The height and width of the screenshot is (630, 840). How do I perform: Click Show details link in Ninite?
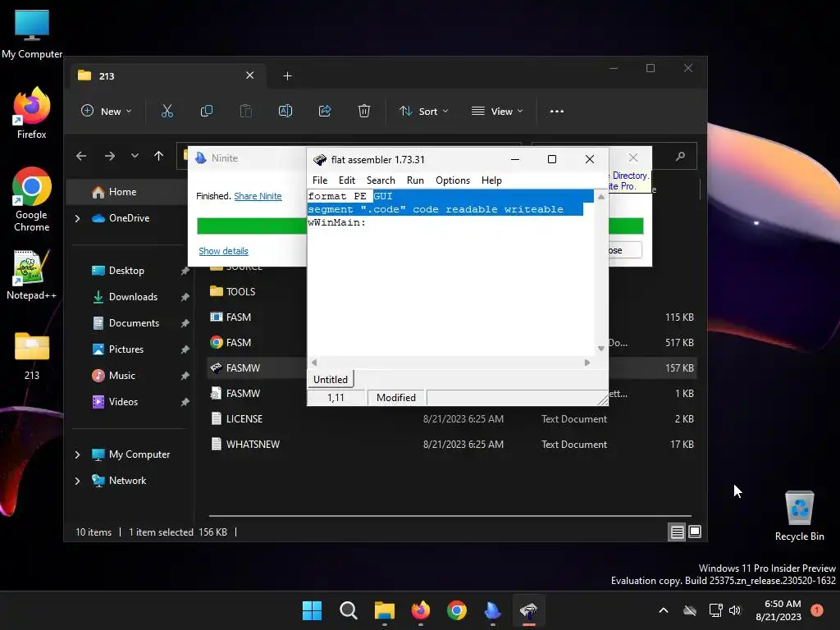pos(223,251)
